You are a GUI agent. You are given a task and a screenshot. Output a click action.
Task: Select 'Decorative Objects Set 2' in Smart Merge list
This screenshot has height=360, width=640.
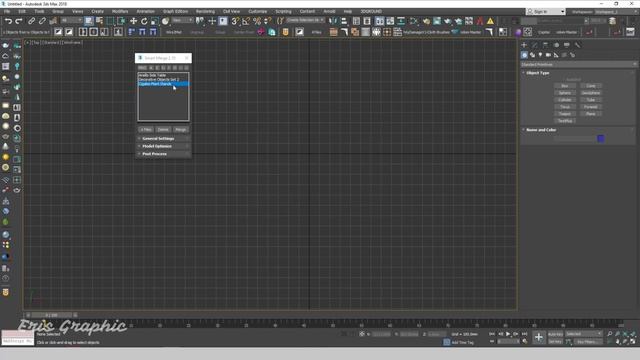coord(159,80)
